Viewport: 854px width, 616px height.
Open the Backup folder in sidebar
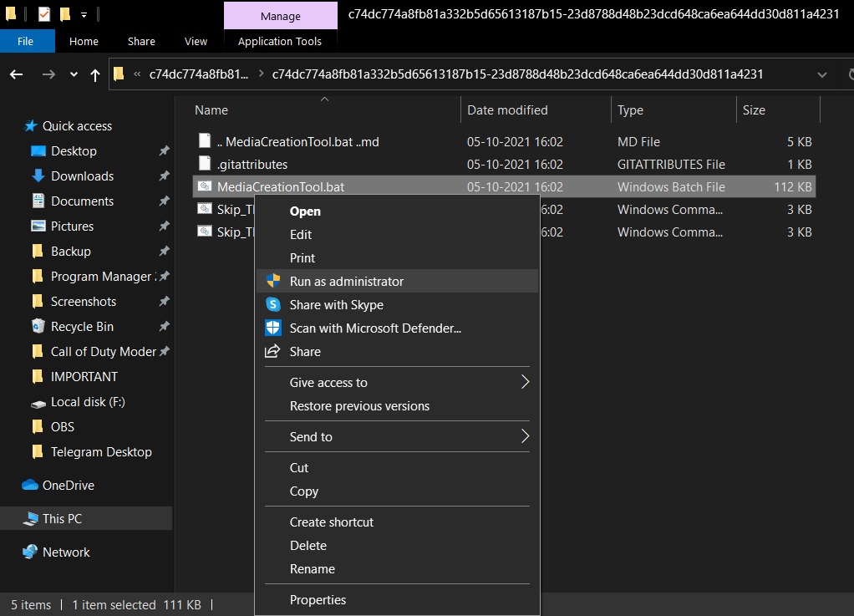71,251
